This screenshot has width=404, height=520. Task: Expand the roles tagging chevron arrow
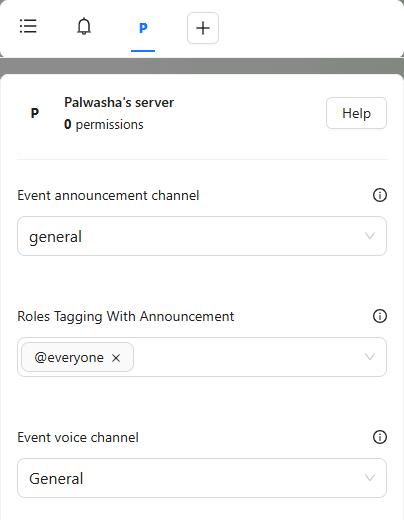click(370, 357)
